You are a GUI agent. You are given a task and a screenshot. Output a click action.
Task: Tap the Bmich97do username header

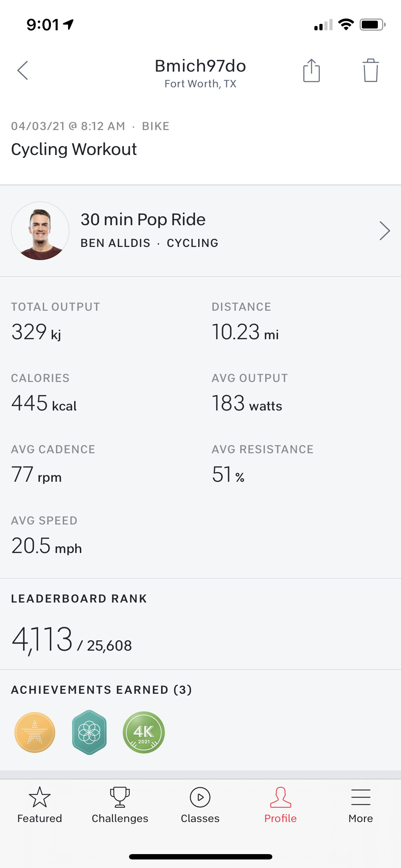pyautogui.click(x=200, y=66)
